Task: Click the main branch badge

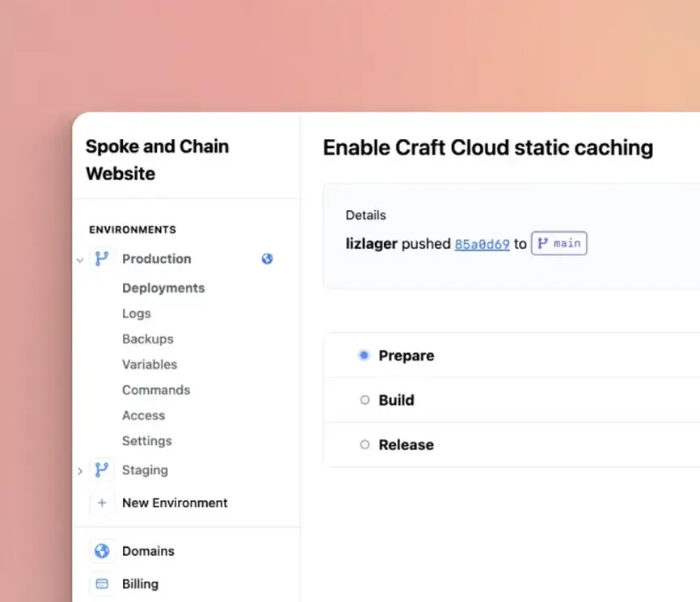Action: pyautogui.click(x=559, y=243)
